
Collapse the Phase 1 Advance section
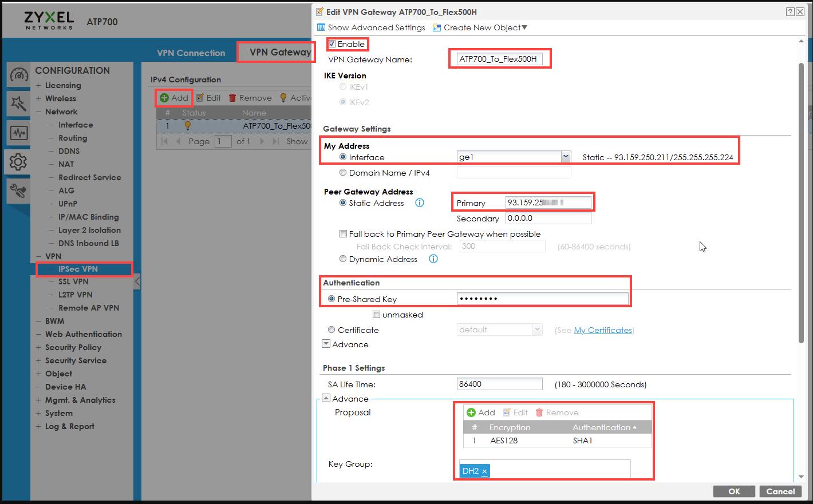point(326,397)
